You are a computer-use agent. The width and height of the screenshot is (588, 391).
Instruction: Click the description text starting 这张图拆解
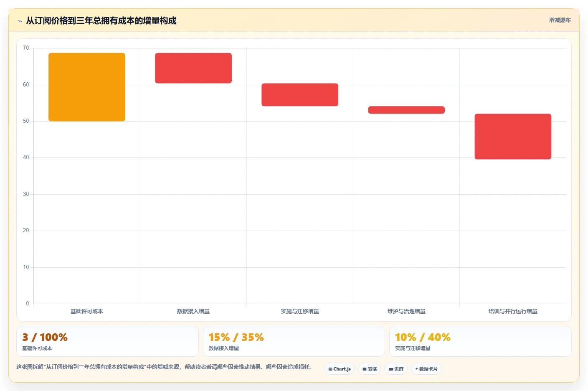(165, 367)
